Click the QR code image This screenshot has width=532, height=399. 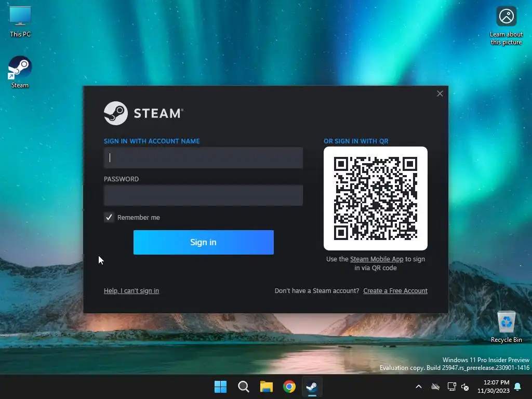[376, 198]
